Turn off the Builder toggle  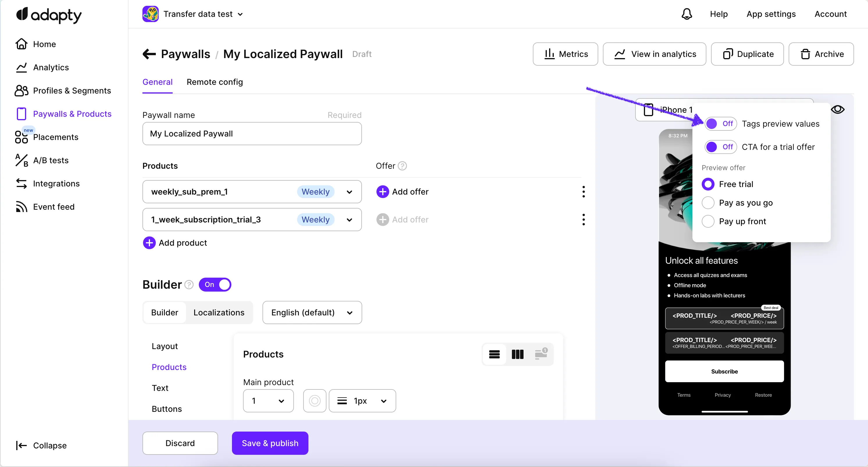215,285
